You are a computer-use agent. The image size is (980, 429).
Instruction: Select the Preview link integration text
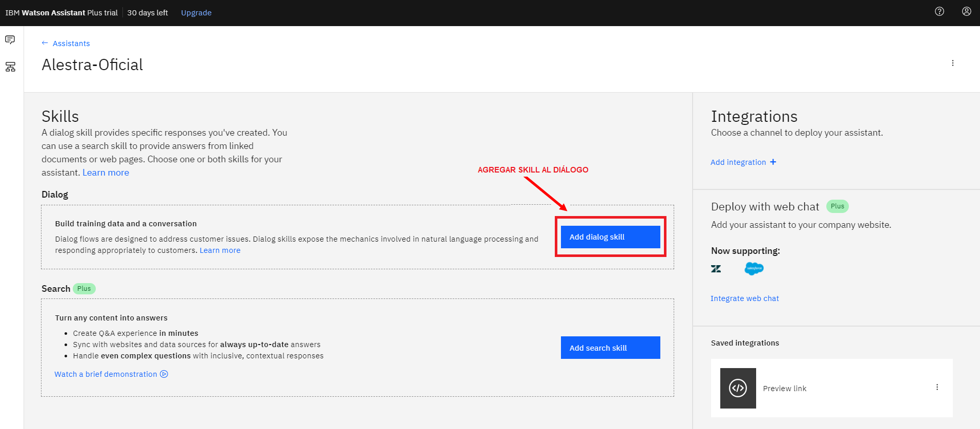784,389
